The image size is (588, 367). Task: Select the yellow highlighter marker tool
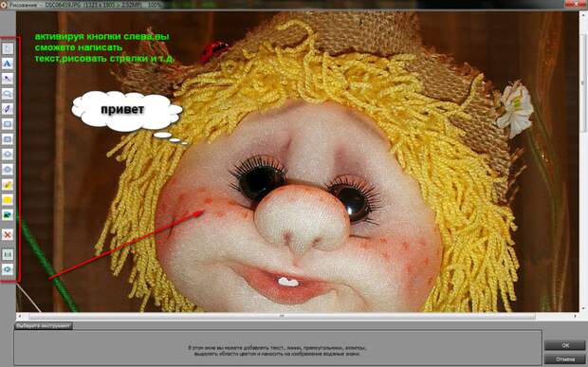[x=8, y=184]
